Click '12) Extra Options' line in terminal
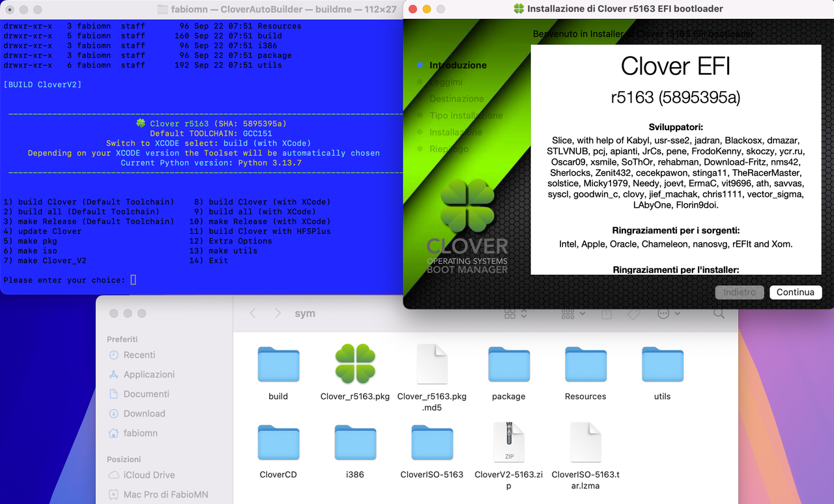This screenshot has width=834, height=504. tap(231, 241)
